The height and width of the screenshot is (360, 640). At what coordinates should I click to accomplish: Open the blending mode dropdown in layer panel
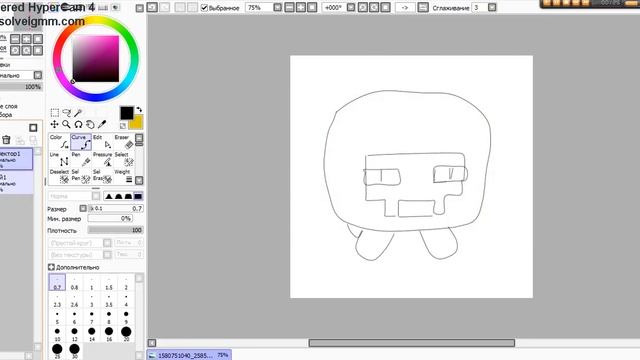click(x=38, y=75)
